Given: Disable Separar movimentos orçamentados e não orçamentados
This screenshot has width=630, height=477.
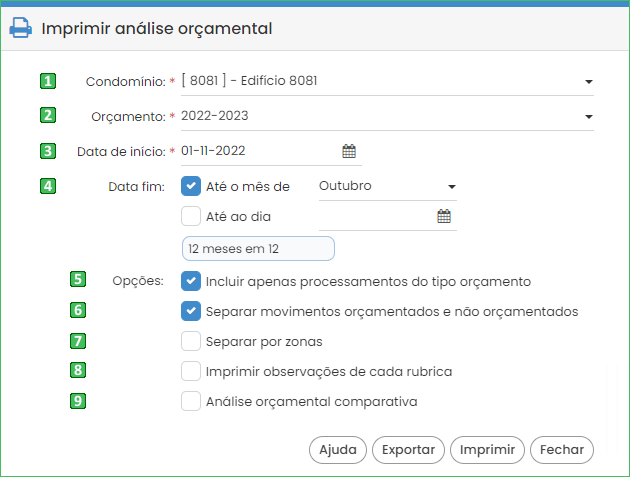Looking at the screenshot, I should pyautogui.click(x=191, y=311).
